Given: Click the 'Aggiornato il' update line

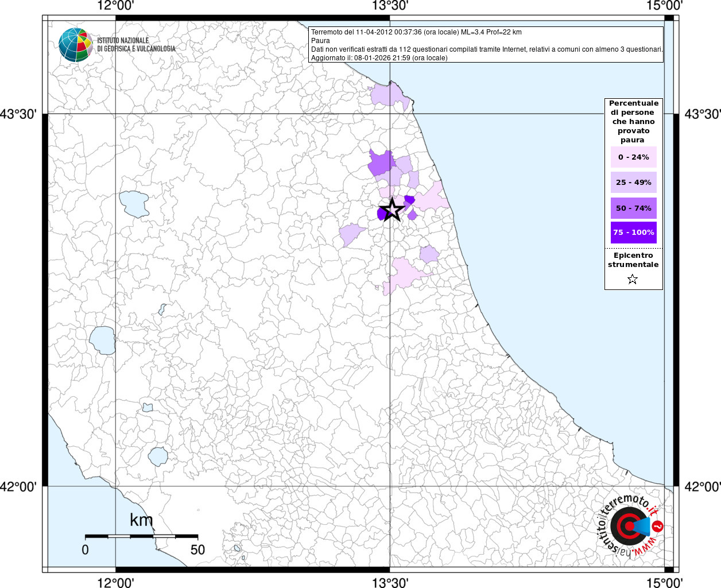Looking at the screenshot, I should [x=379, y=58].
